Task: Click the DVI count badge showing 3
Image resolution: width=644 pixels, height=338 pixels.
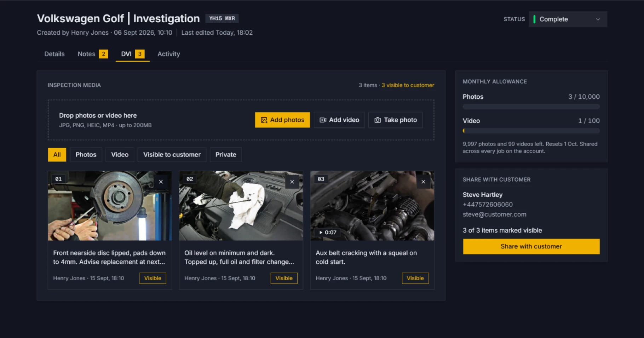Action: pos(140,54)
